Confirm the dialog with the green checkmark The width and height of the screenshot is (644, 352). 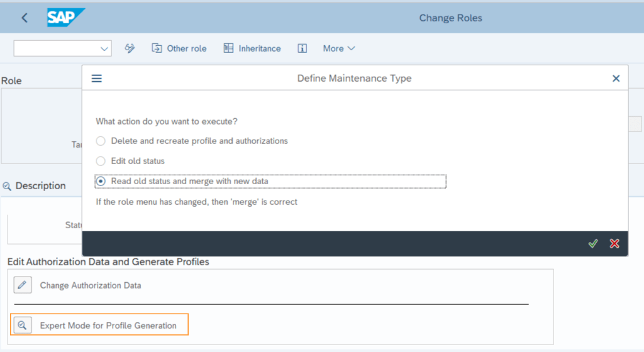pos(592,243)
